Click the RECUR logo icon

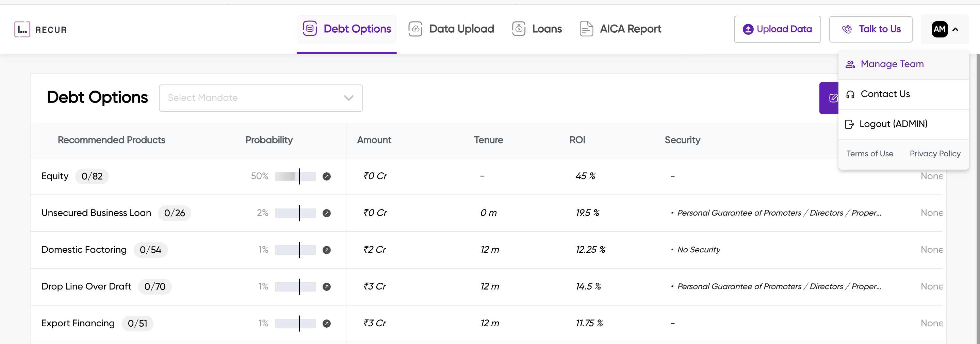pyautogui.click(x=22, y=29)
